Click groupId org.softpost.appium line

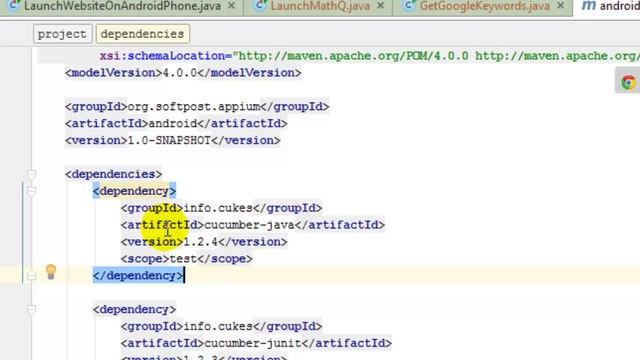tap(197, 107)
